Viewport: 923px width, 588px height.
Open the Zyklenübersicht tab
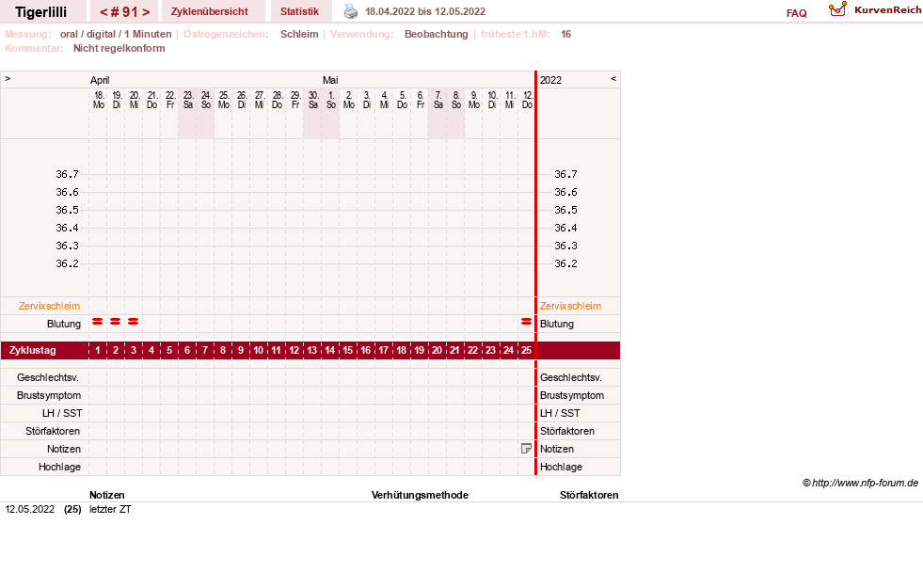[x=210, y=11]
